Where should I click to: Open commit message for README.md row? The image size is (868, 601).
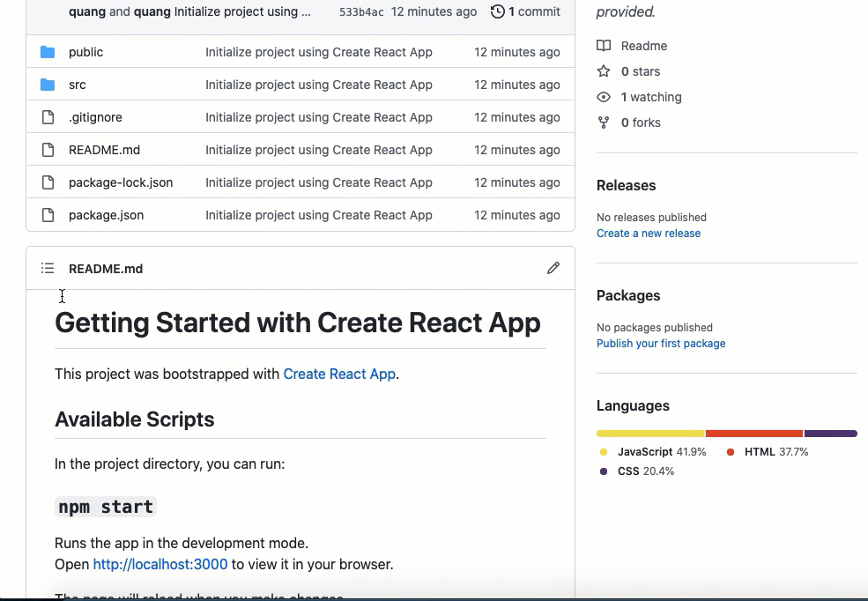[x=319, y=150]
